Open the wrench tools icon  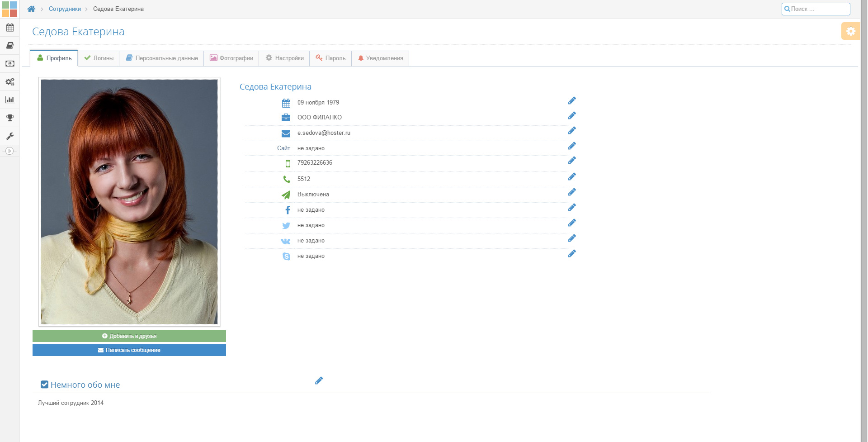(9, 136)
